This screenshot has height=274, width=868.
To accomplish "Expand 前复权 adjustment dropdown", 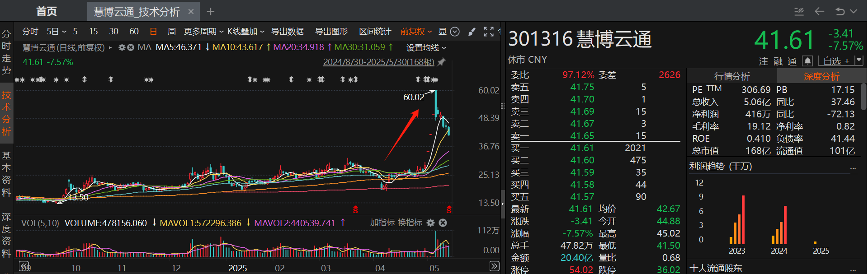I will coord(416,32).
